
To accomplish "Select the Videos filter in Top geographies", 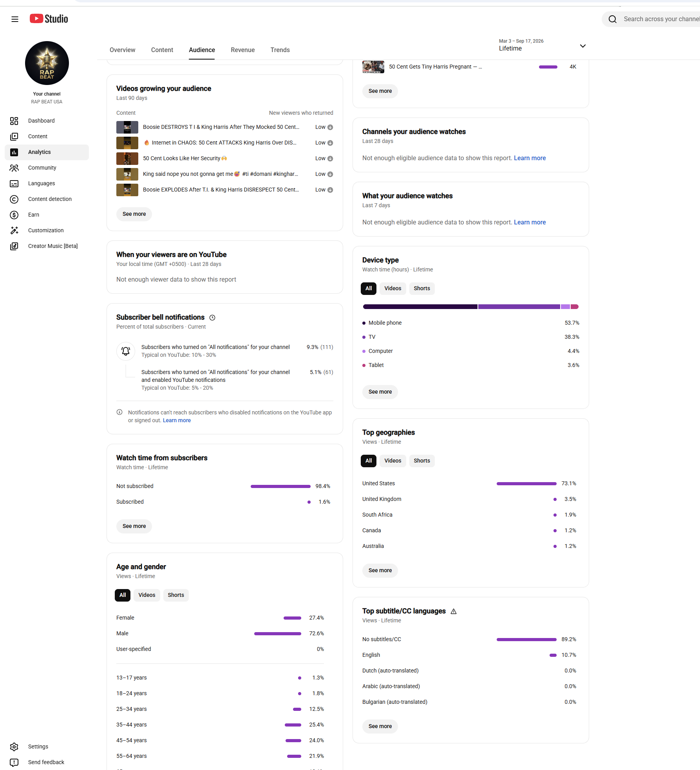I will tap(393, 461).
